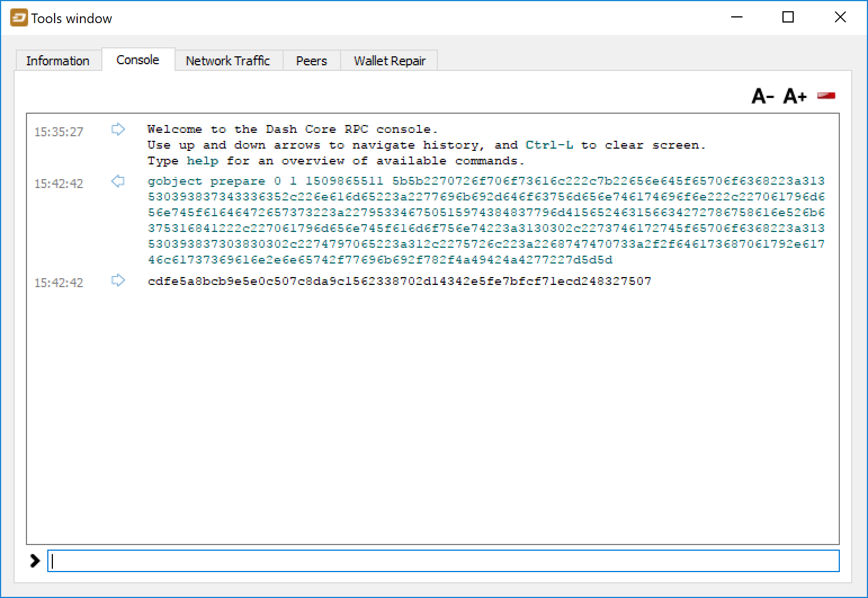Click the returned hash starting with cdfe5a8b
Viewport: 868px width, 598px height.
(399, 281)
